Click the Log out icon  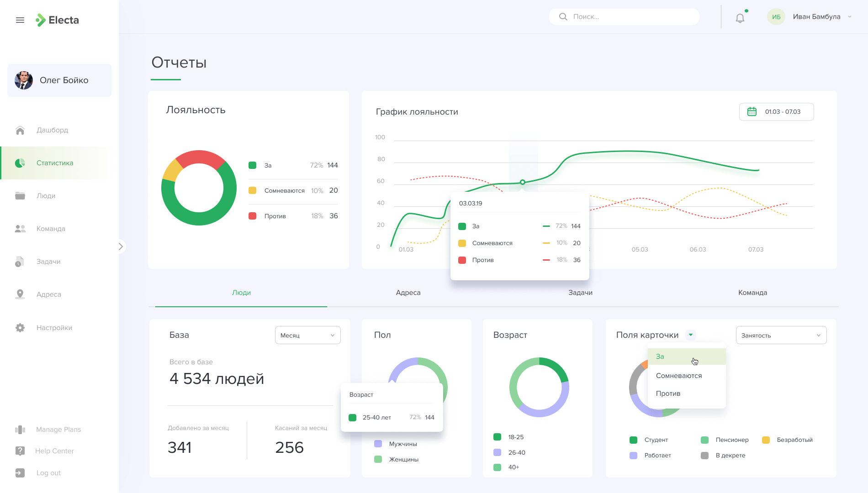(x=20, y=473)
